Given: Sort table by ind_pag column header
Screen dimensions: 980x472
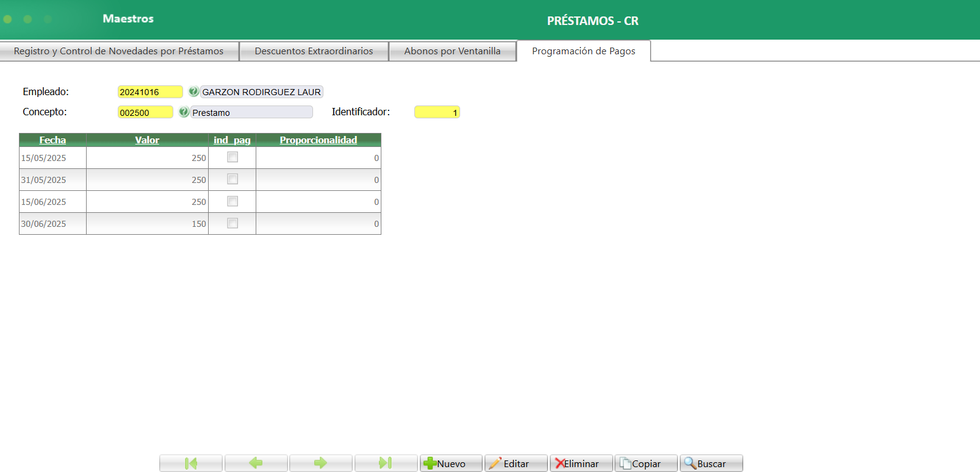Looking at the screenshot, I should pos(232,140).
